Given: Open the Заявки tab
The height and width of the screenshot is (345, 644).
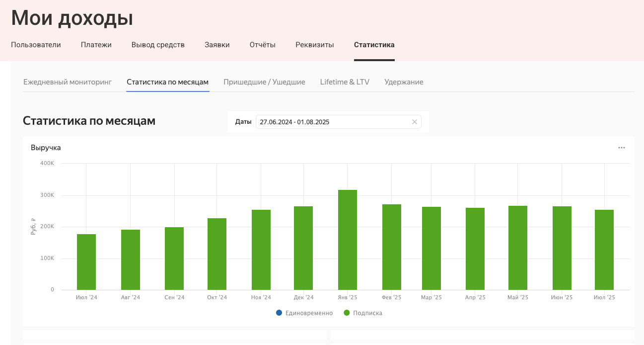Looking at the screenshot, I should tap(217, 45).
